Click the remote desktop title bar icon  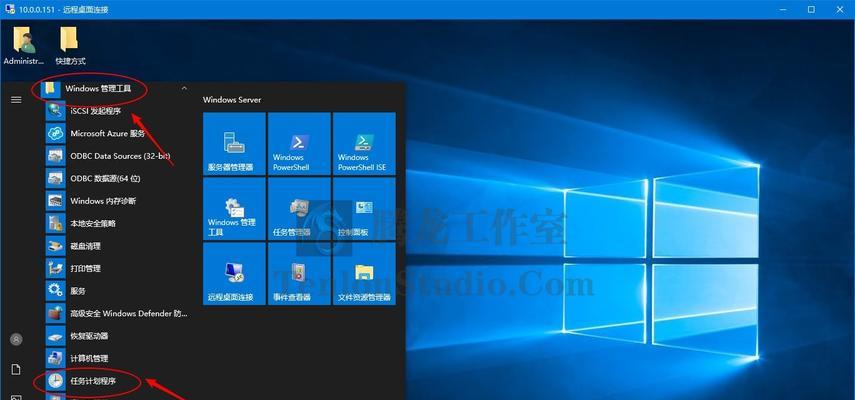coord(10,9)
